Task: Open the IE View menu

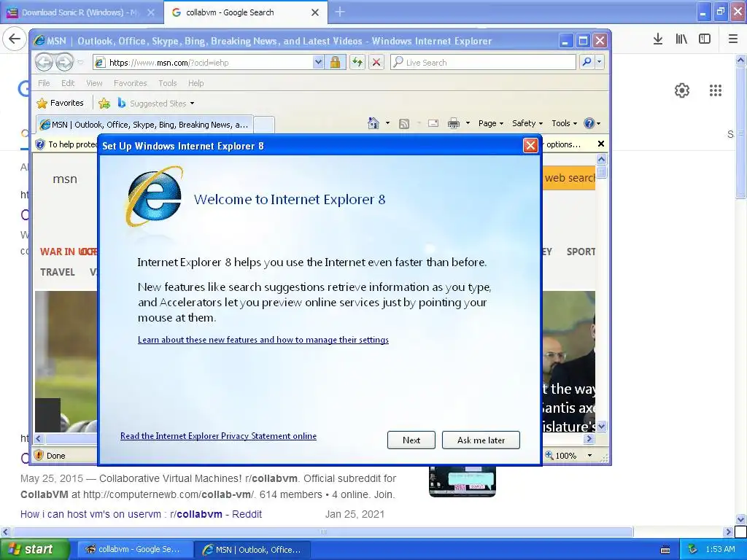Action: [x=94, y=83]
